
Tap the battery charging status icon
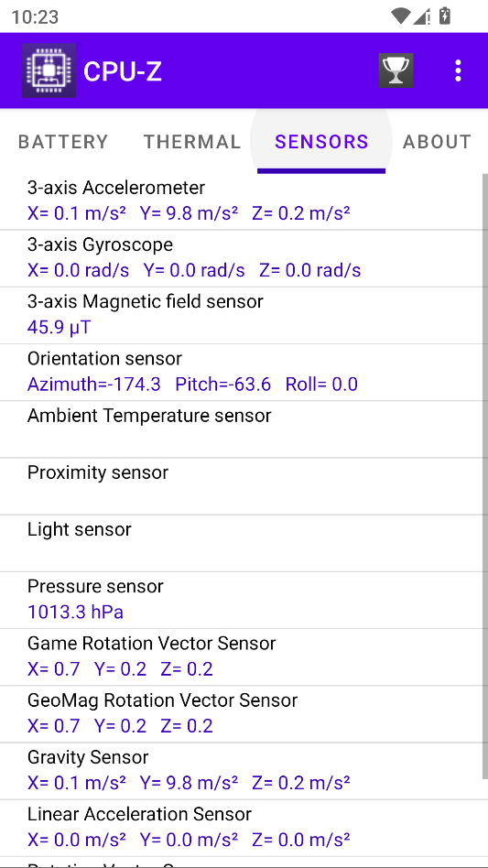tap(444, 16)
